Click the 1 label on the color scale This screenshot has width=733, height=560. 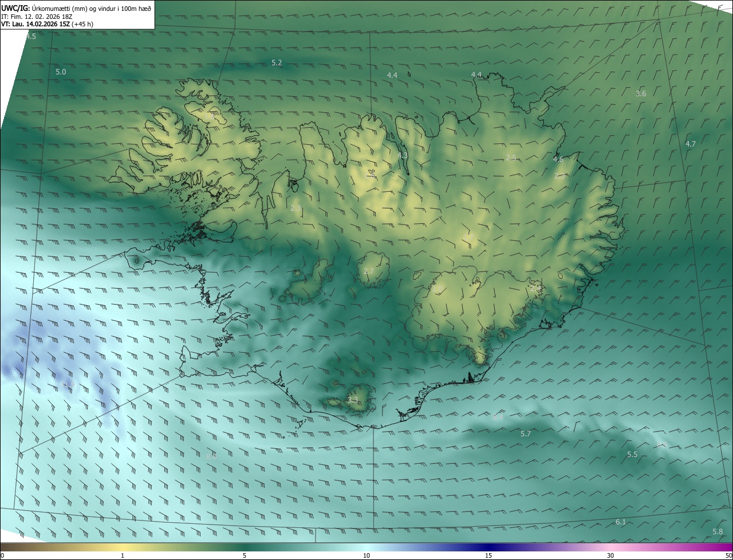coord(123,555)
